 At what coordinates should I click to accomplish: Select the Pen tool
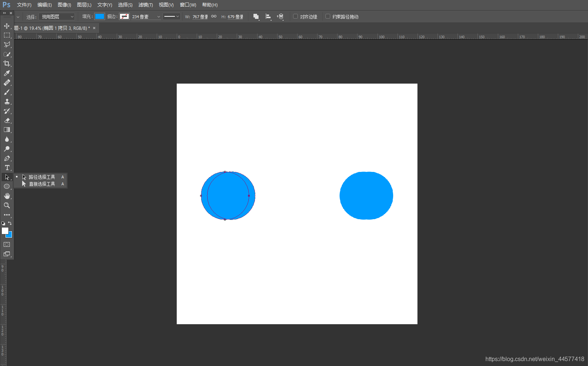tap(7, 158)
